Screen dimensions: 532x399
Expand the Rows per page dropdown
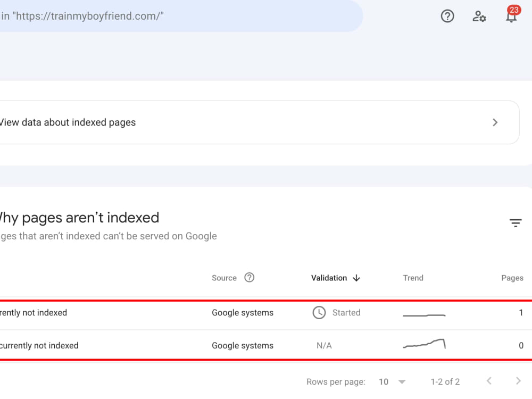tap(392, 381)
